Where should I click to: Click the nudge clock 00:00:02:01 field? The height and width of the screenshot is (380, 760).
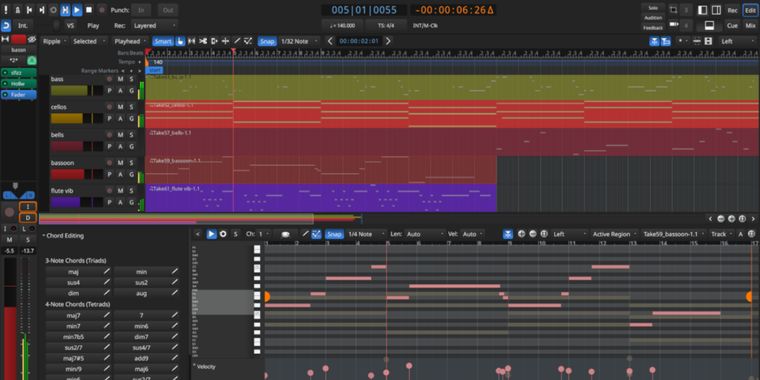(x=359, y=41)
